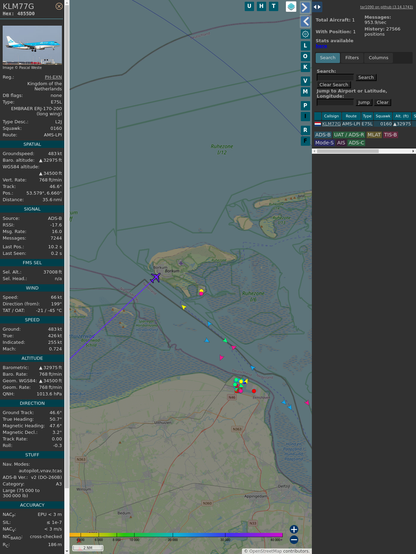The width and height of the screenshot is (416, 554).
Task: Open the tar1090 on github link
Action: point(386,7)
